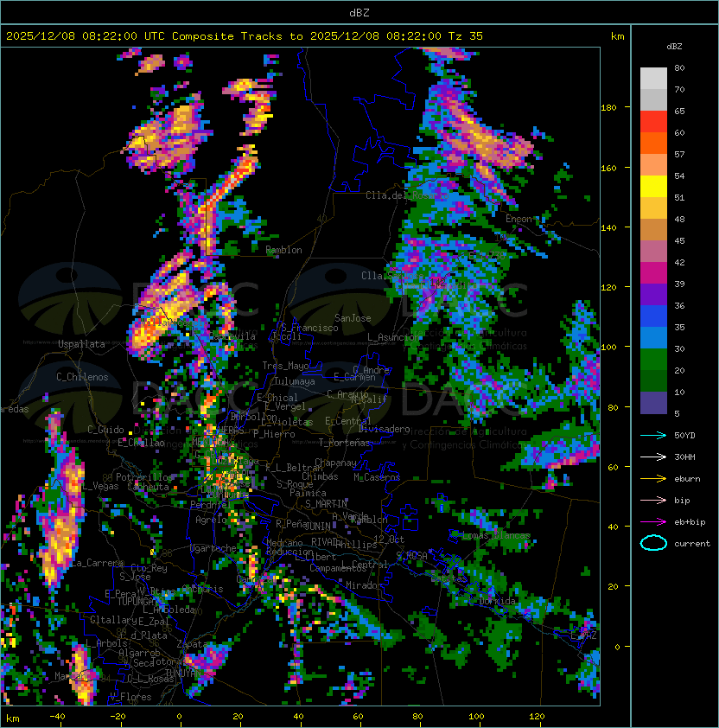Click the 'Uspallata' map label
This screenshot has width=719, height=728.
coord(81,344)
